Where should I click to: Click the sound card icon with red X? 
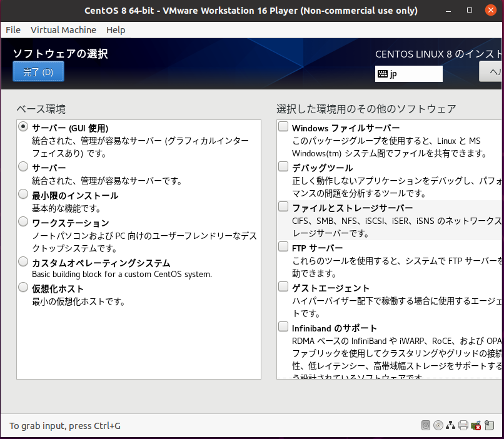pyautogui.click(x=476, y=426)
